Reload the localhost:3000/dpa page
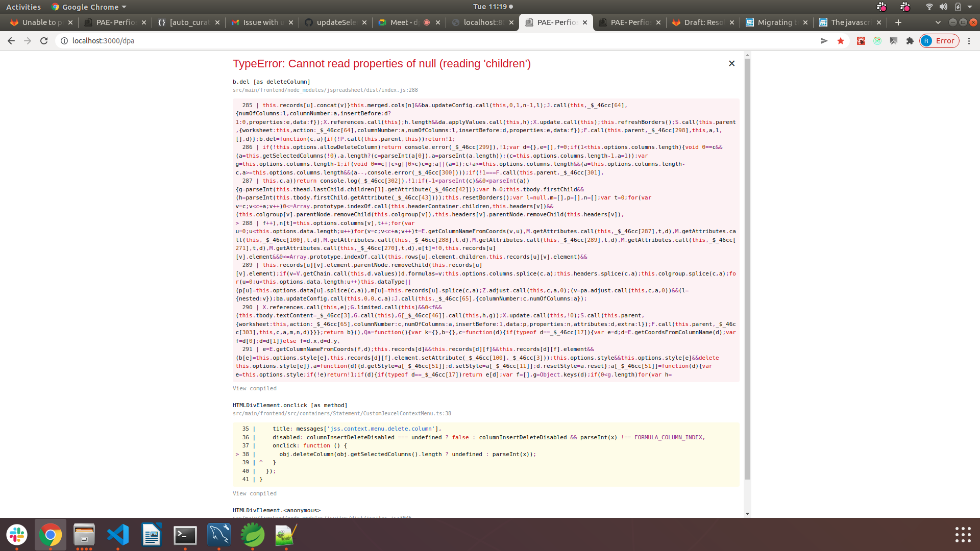 tap(44, 41)
